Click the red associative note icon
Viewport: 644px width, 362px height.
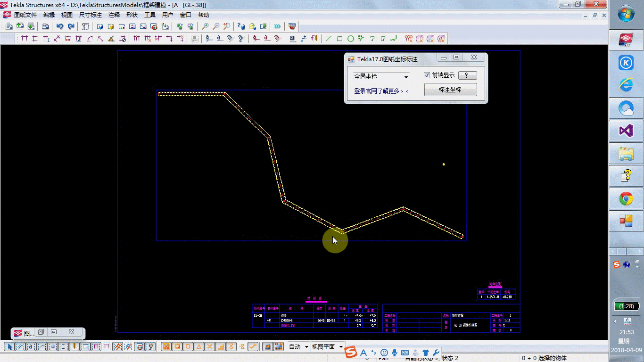click(x=256, y=39)
